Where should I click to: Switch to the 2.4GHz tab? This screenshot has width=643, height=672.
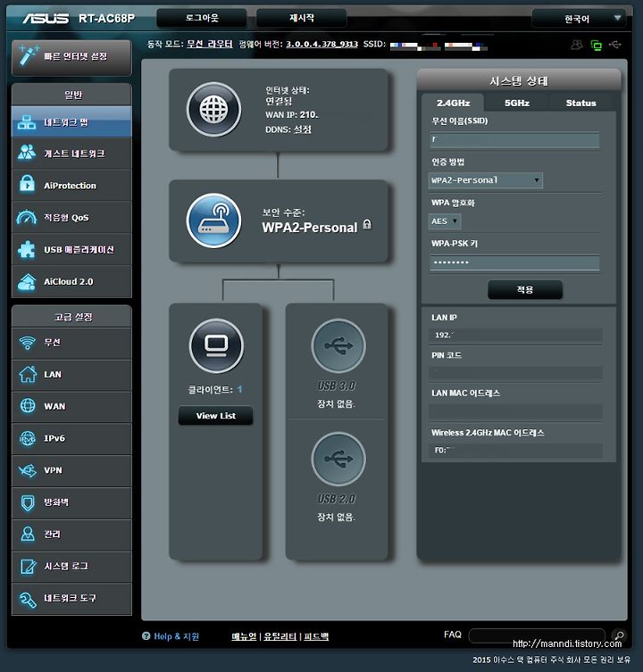[x=453, y=103]
